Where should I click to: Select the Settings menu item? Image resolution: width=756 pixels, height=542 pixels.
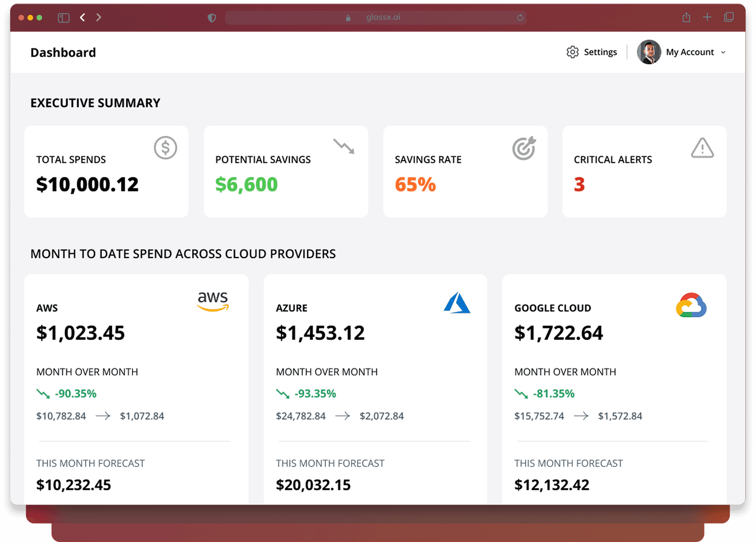pyautogui.click(x=600, y=52)
